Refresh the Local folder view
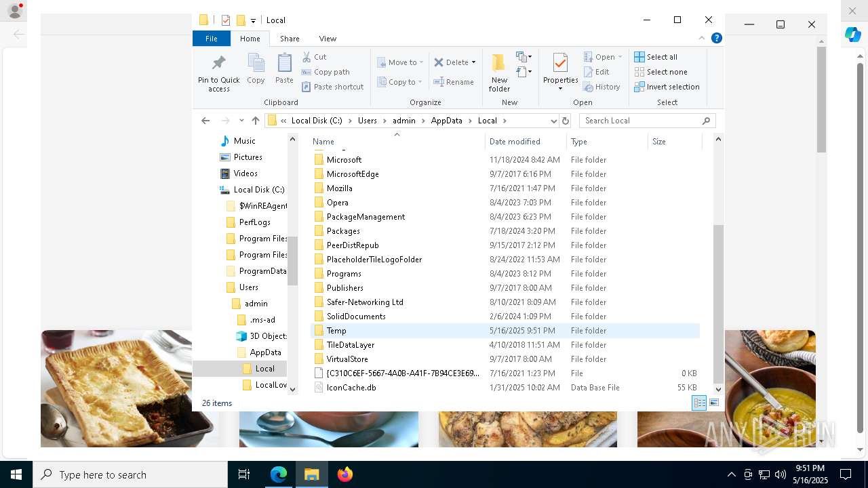 click(x=566, y=121)
